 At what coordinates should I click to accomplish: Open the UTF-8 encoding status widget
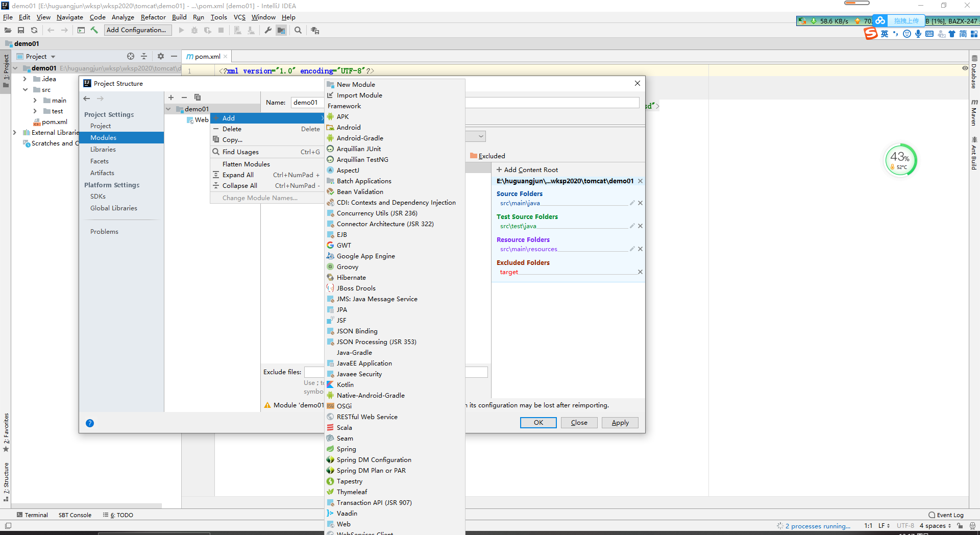tap(905, 526)
